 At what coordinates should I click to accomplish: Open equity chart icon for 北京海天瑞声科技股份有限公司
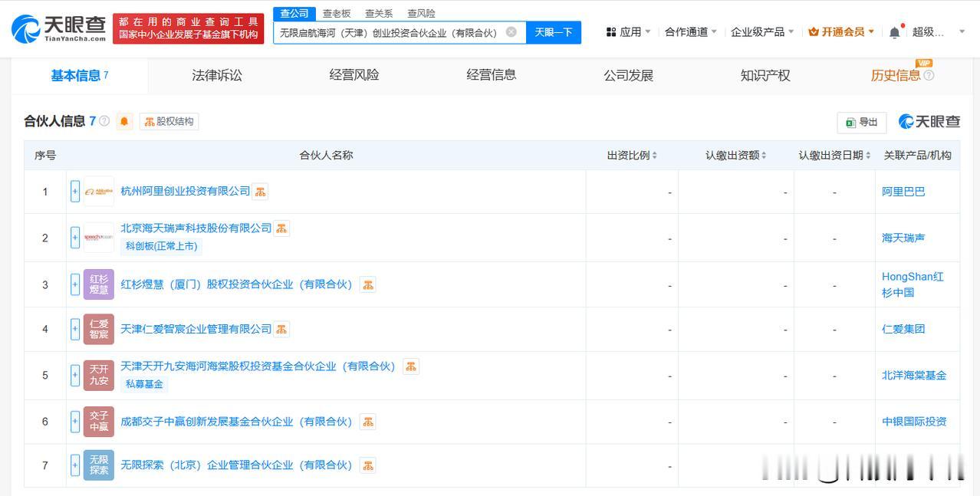[282, 228]
